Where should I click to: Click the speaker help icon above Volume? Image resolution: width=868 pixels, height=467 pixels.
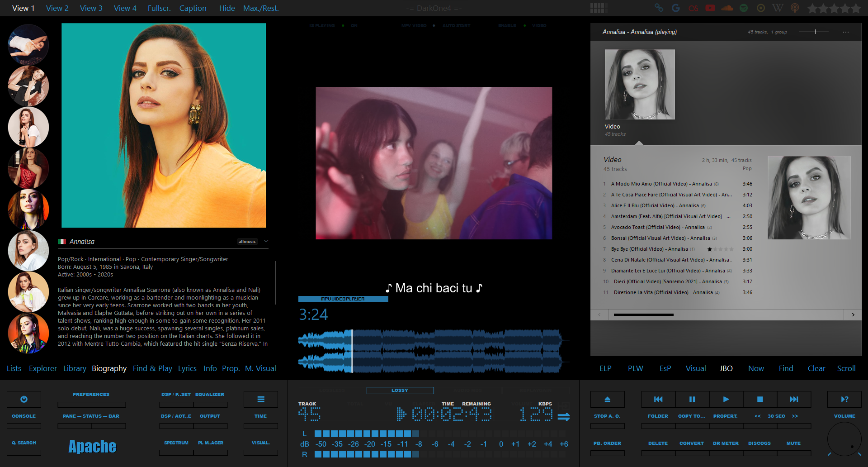(844, 399)
